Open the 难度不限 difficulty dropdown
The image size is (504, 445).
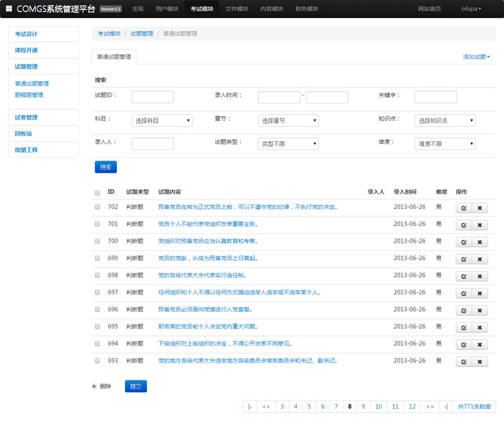click(445, 144)
